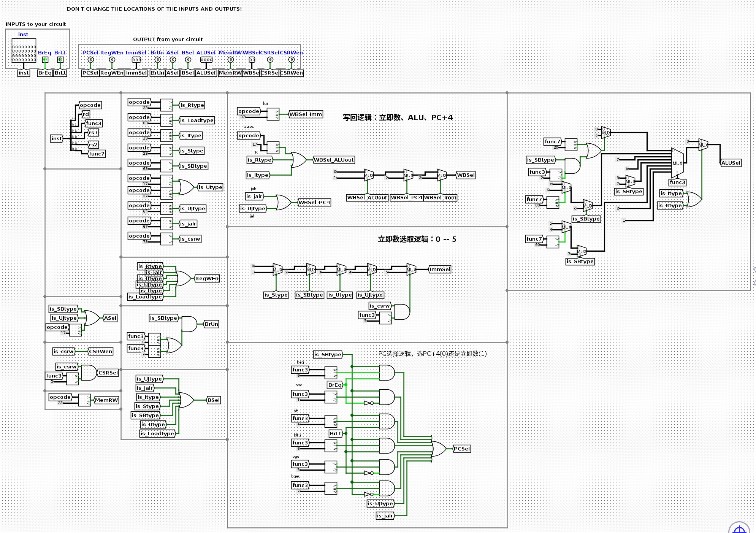Select the '立即数选取逻辑：0 -- 5' label
The image size is (756, 533).
(417, 239)
